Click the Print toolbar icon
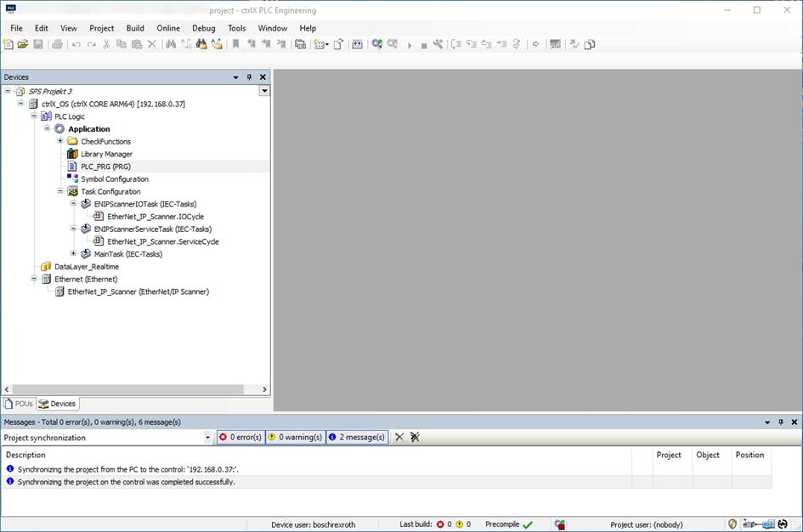 point(57,44)
